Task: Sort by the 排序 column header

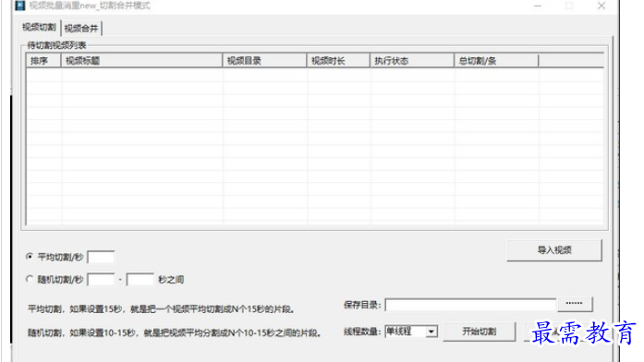Action: point(43,61)
